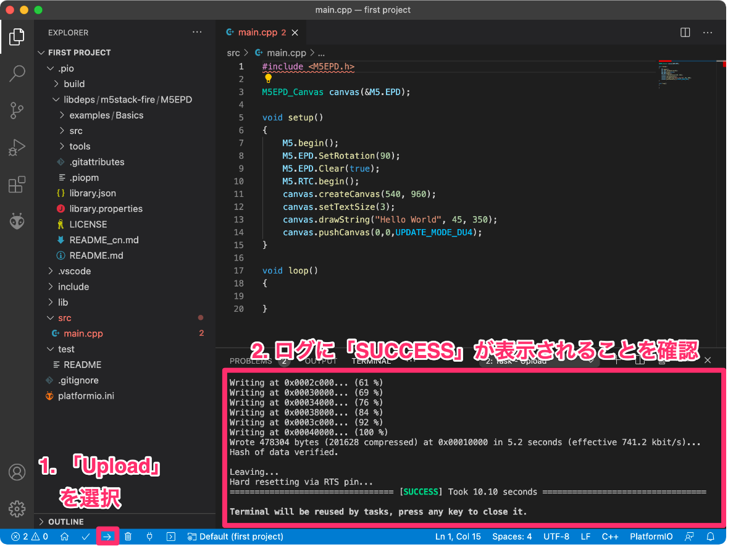Click PlatformIO entry at status bar right
This screenshot has height=560, width=741.
point(651,537)
